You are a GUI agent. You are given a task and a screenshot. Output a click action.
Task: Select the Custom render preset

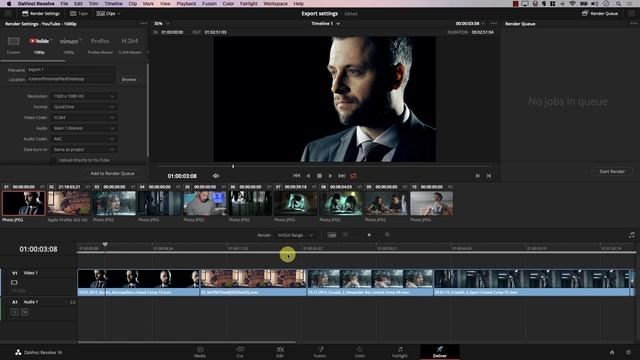click(13, 45)
